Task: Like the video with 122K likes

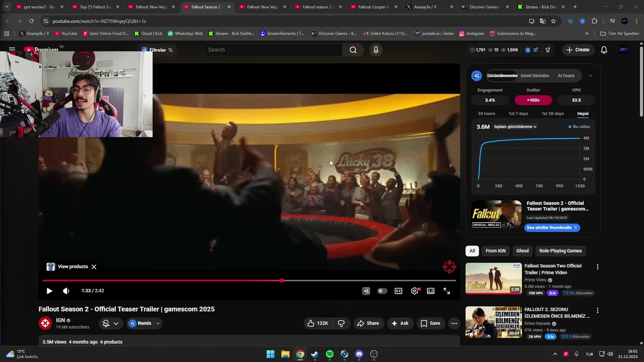Action: 317,323
